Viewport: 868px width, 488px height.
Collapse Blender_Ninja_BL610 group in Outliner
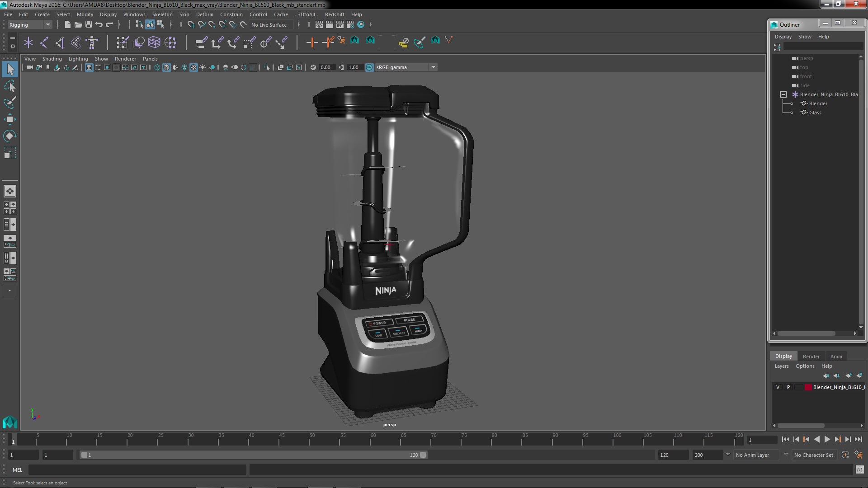click(783, 94)
